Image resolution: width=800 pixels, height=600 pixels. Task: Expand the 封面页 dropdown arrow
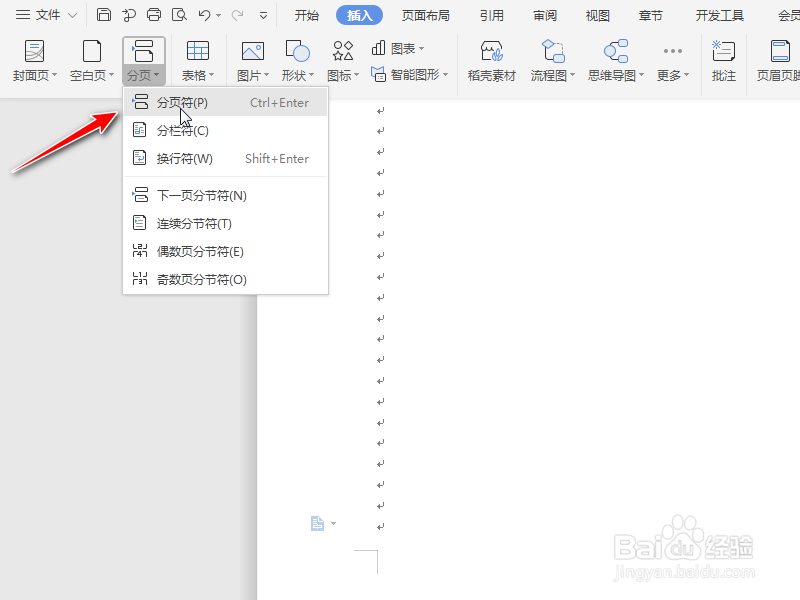click(x=54, y=75)
